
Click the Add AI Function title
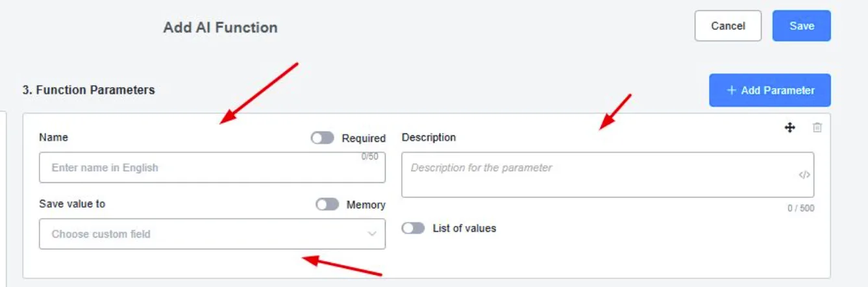click(221, 27)
